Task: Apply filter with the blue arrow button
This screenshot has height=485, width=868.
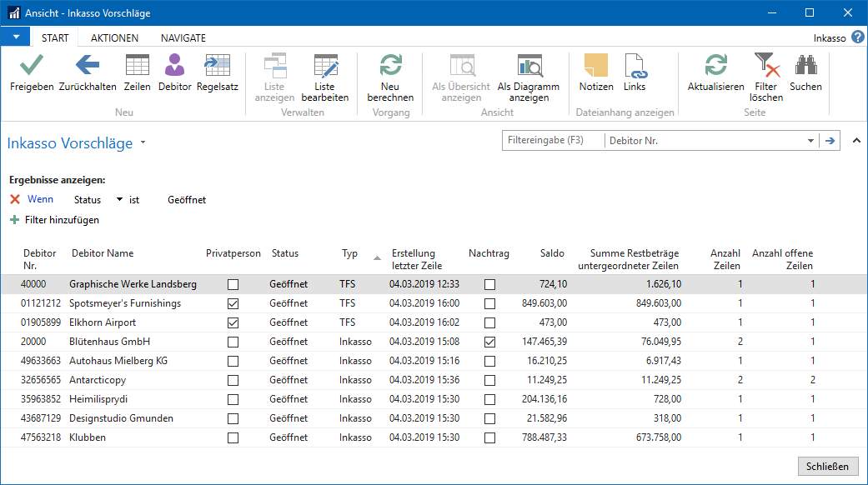Action: coord(830,141)
